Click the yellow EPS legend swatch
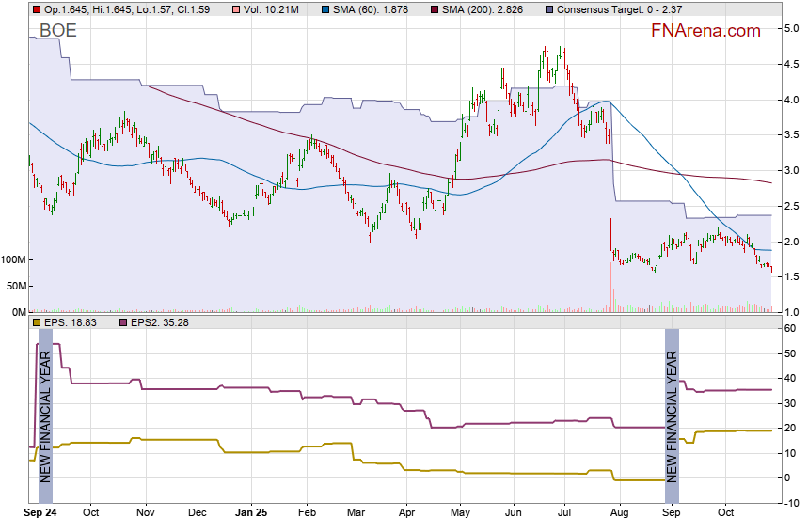The height and width of the screenshot is (532, 808). tap(36, 322)
